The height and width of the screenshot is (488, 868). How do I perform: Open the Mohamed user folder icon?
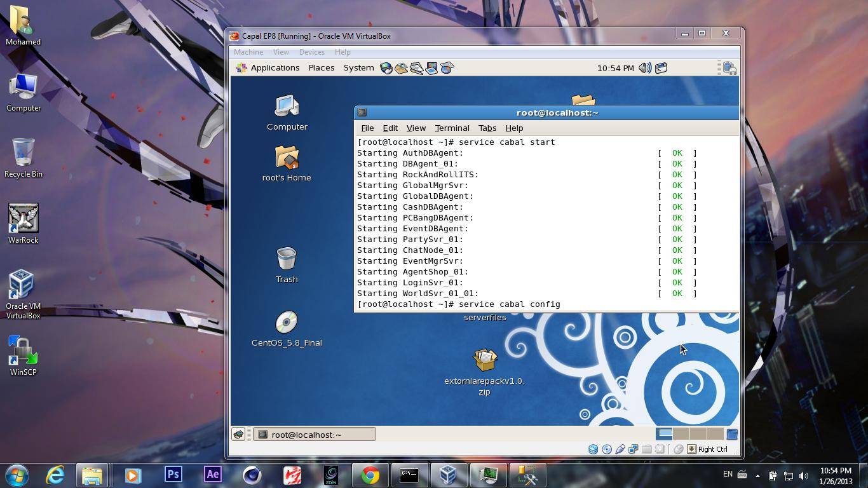point(24,25)
